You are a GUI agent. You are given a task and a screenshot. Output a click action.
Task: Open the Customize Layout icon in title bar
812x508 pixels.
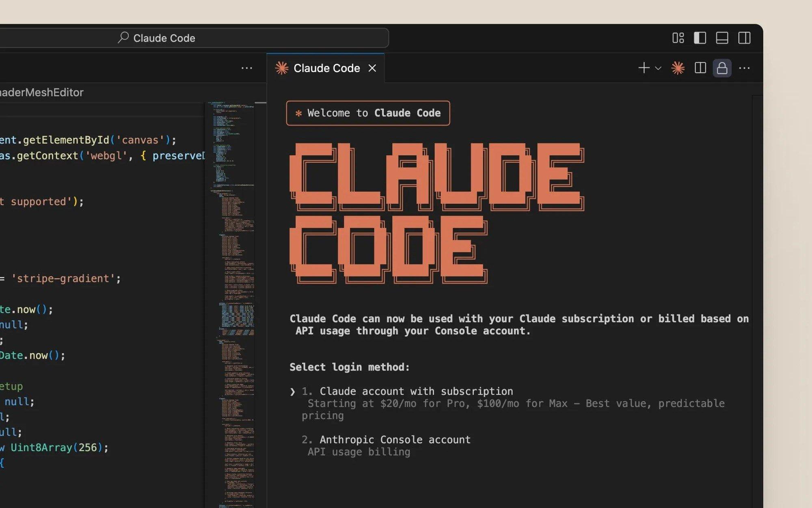click(x=678, y=38)
